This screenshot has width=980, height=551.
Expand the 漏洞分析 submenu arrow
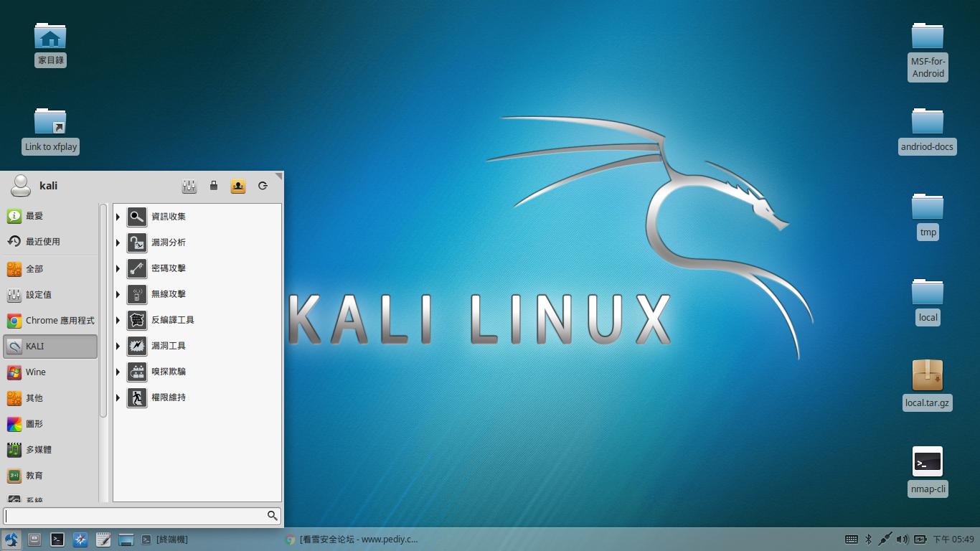[118, 242]
